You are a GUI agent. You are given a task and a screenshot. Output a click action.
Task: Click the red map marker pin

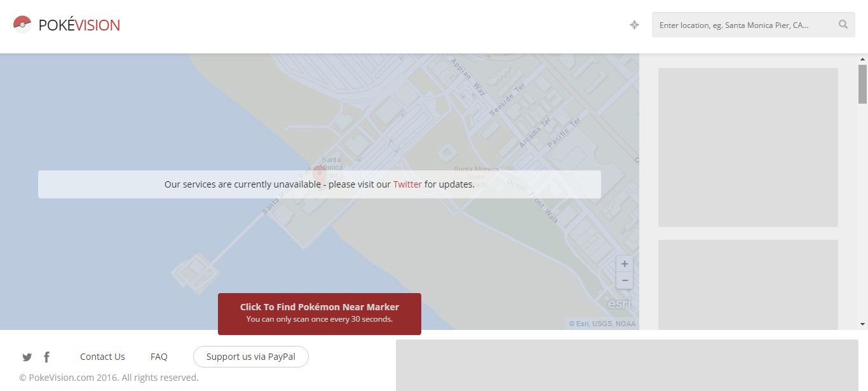point(320,173)
